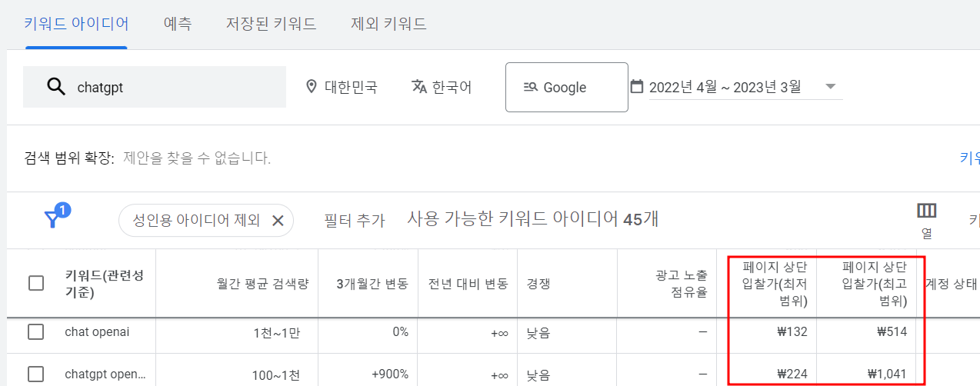Sort by 페이지 상단 입찰가(최고 범위) header
Image resolution: width=980 pixels, height=386 pixels.
coord(875,284)
